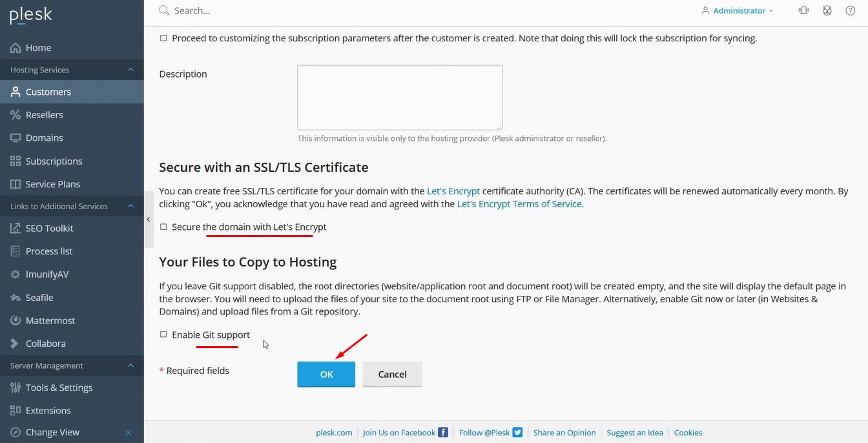Image resolution: width=868 pixels, height=443 pixels.
Task: Go to the Subscriptions section
Action: pos(54,161)
